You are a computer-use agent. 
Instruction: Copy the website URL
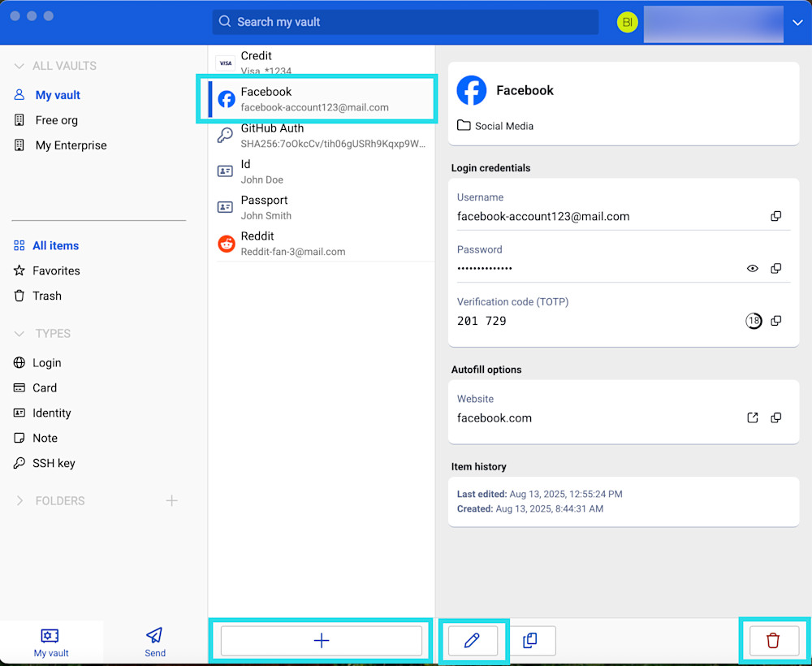[x=775, y=417]
